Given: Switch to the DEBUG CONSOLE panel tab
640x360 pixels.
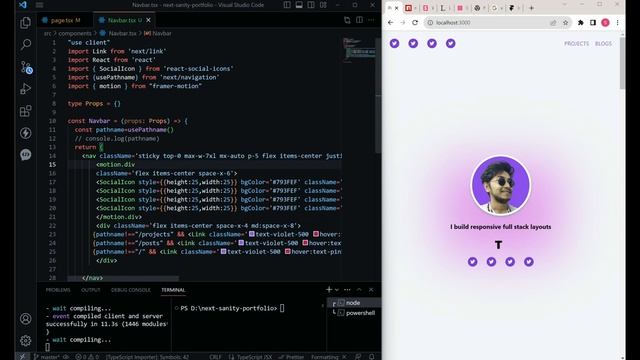Looking at the screenshot, I should point(131,290).
